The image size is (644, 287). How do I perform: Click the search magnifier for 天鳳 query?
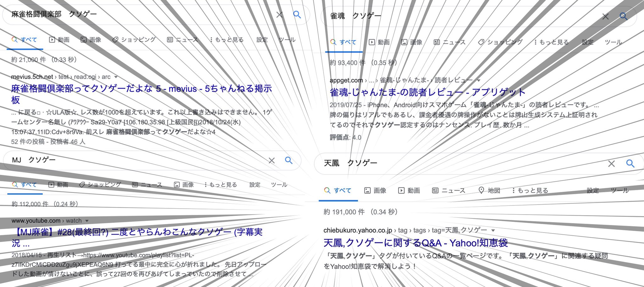630,163
